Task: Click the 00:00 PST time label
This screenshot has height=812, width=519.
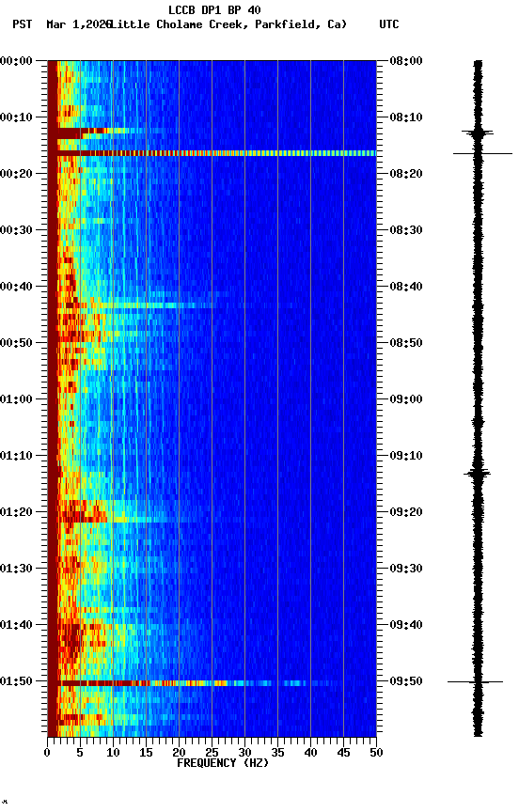Action: (16, 61)
